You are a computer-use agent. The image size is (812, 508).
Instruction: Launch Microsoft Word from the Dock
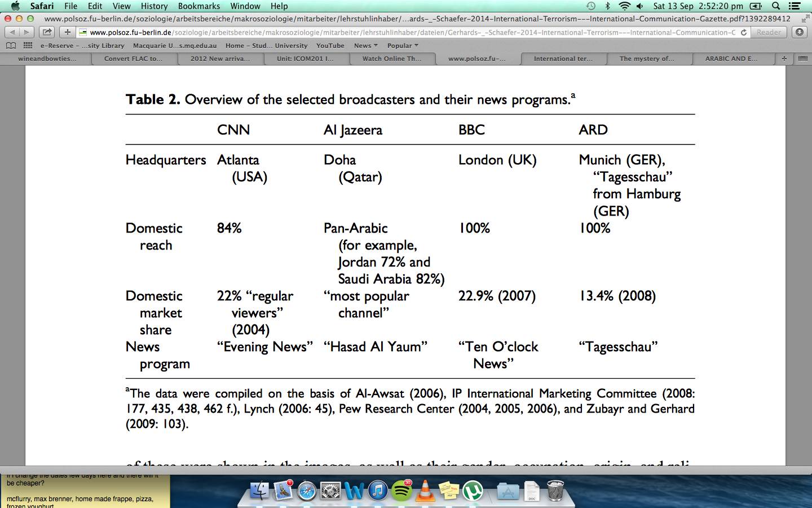pos(354,491)
